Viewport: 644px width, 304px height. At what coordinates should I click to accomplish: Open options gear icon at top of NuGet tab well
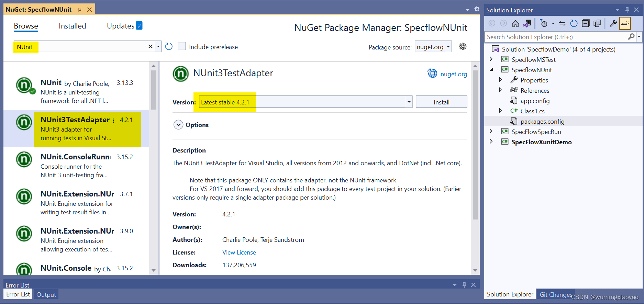click(477, 9)
